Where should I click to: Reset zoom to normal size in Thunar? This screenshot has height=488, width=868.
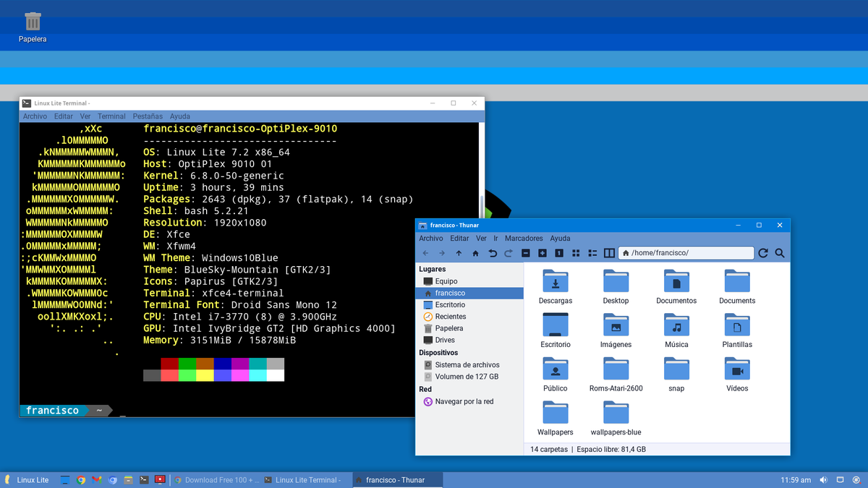(x=559, y=253)
